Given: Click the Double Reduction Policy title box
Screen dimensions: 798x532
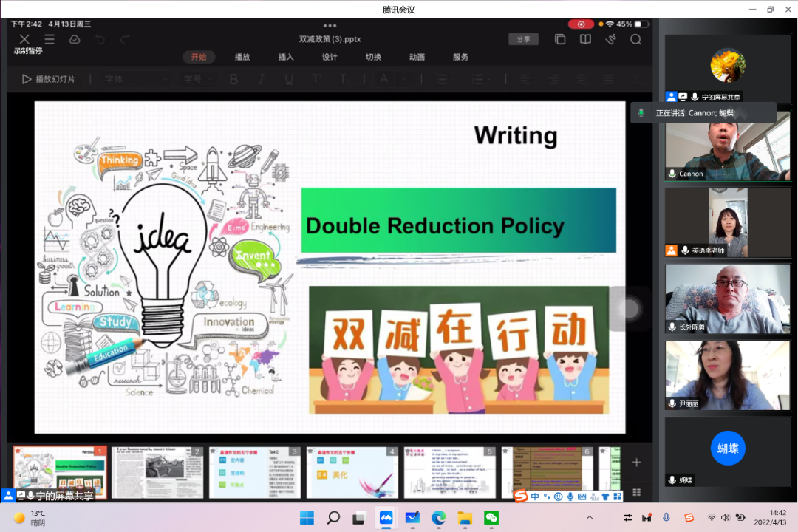Looking at the screenshot, I should (459, 220).
